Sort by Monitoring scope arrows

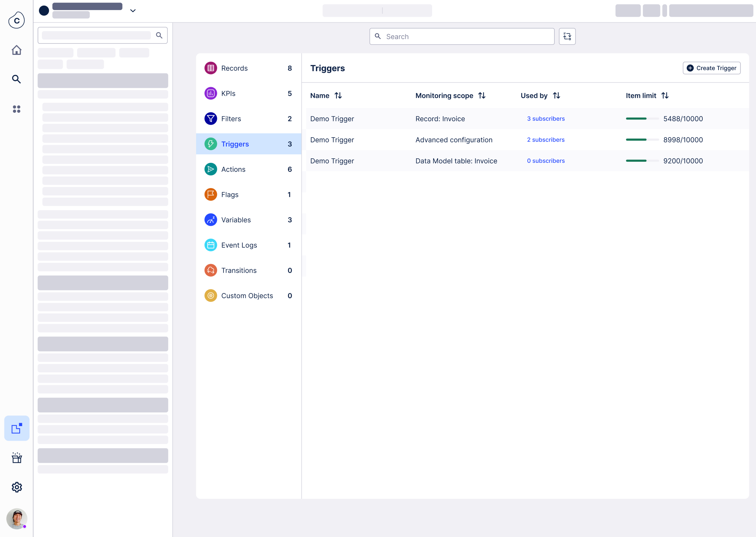pos(482,95)
